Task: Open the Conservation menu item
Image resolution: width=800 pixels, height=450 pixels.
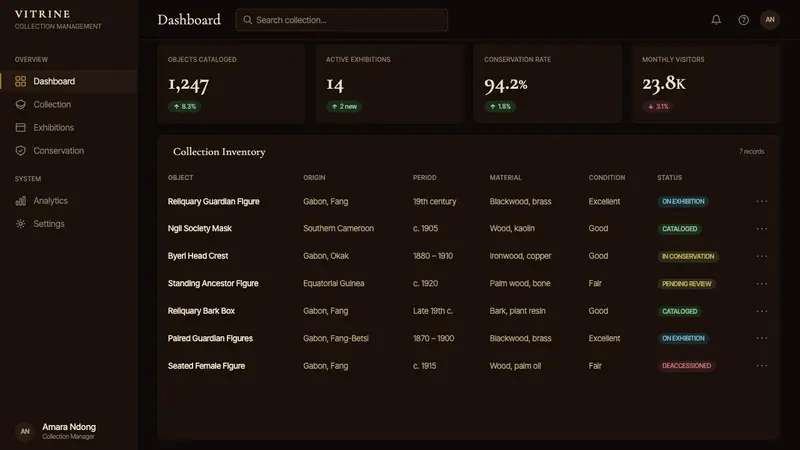Action: [69, 151]
